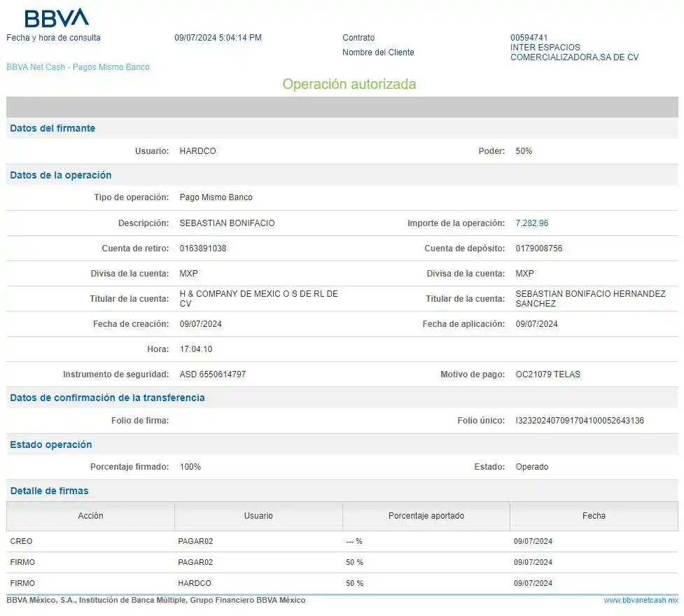
Task: Select the Estado operación section header
Action: coord(51,444)
